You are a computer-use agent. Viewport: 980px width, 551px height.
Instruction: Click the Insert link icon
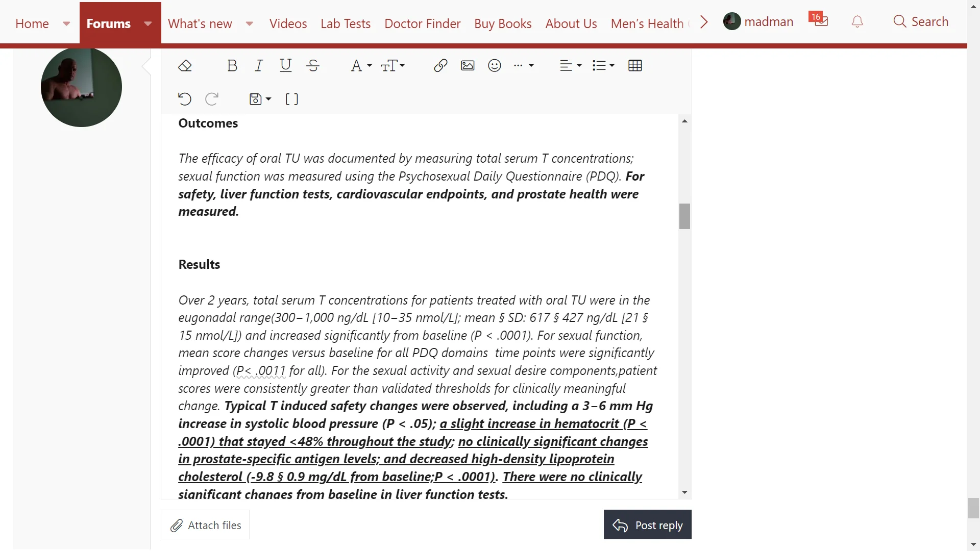[x=440, y=66]
